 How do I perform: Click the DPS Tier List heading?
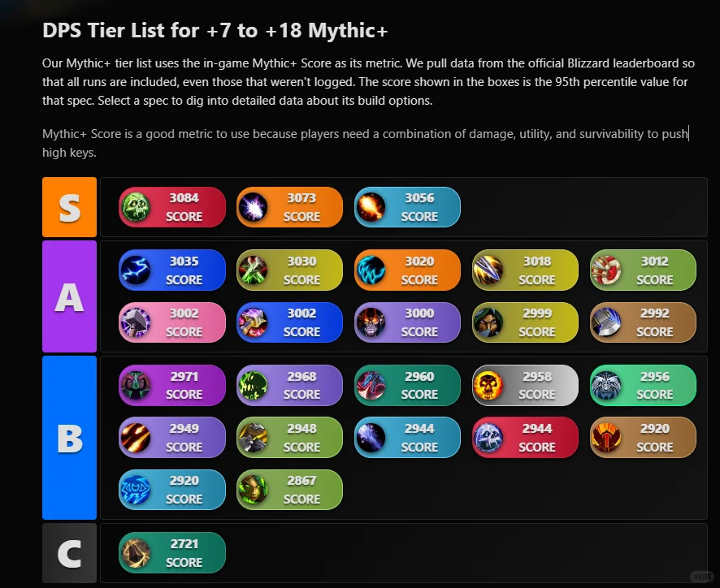215,30
